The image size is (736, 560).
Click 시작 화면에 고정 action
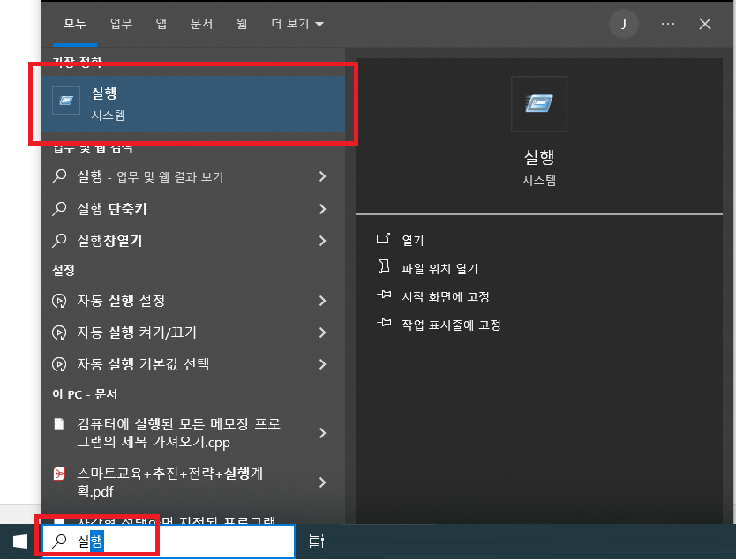(x=446, y=297)
